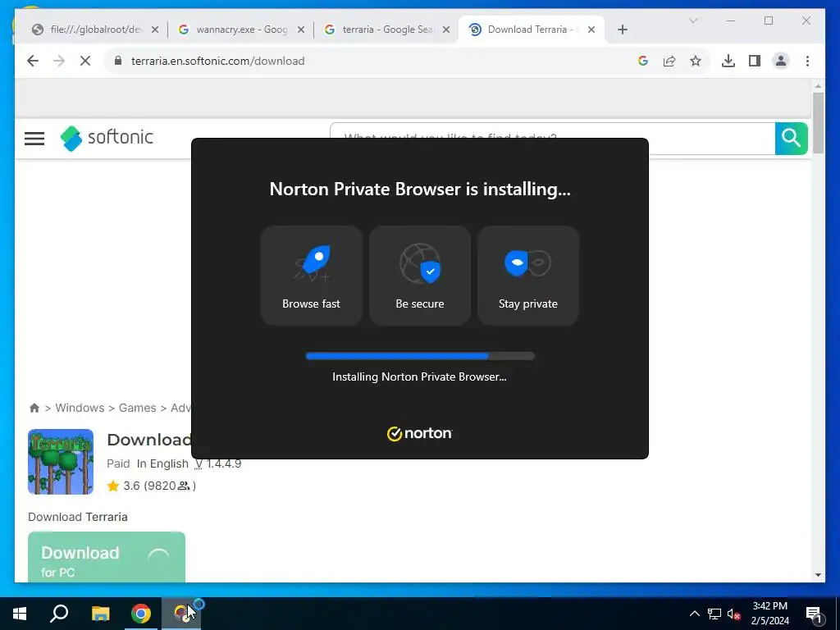
Task: Click the Terraria game thumbnail
Action: tap(61, 461)
